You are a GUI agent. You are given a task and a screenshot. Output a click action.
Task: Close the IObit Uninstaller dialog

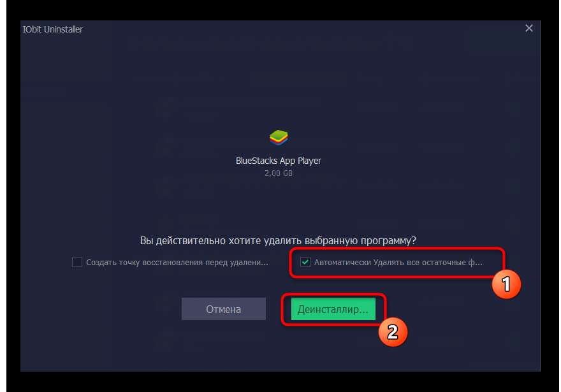point(528,28)
